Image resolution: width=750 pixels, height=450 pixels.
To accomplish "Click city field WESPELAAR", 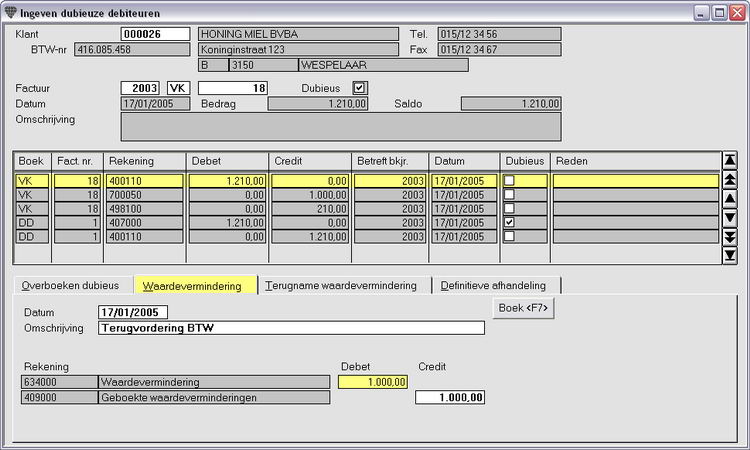I will click(x=383, y=65).
